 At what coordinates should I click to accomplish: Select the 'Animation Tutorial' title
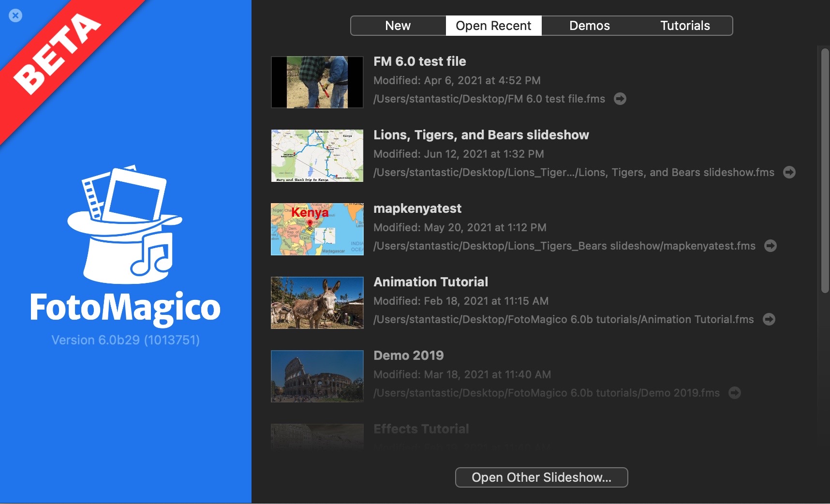[x=431, y=282]
